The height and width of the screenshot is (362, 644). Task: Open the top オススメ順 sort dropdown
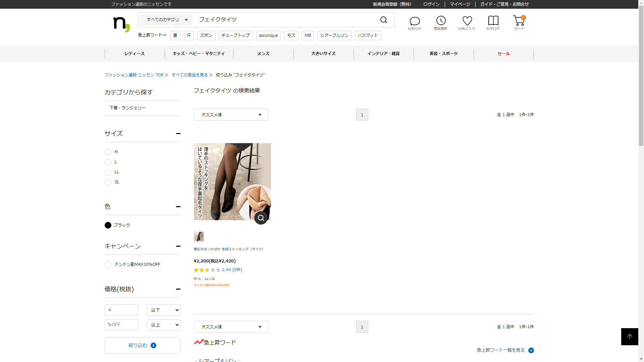(x=231, y=115)
